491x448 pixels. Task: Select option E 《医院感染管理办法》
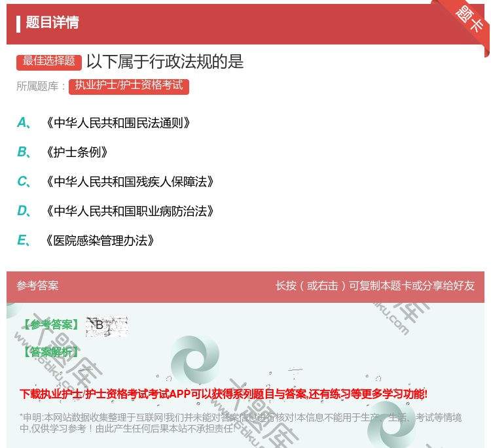pyautogui.click(x=86, y=241)
